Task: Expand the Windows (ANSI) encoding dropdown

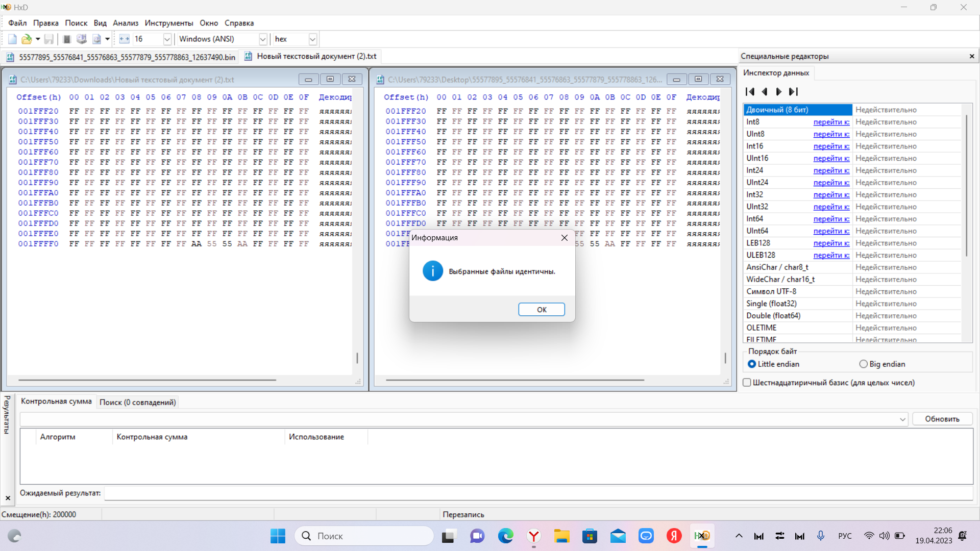Action: click(263, 39)
